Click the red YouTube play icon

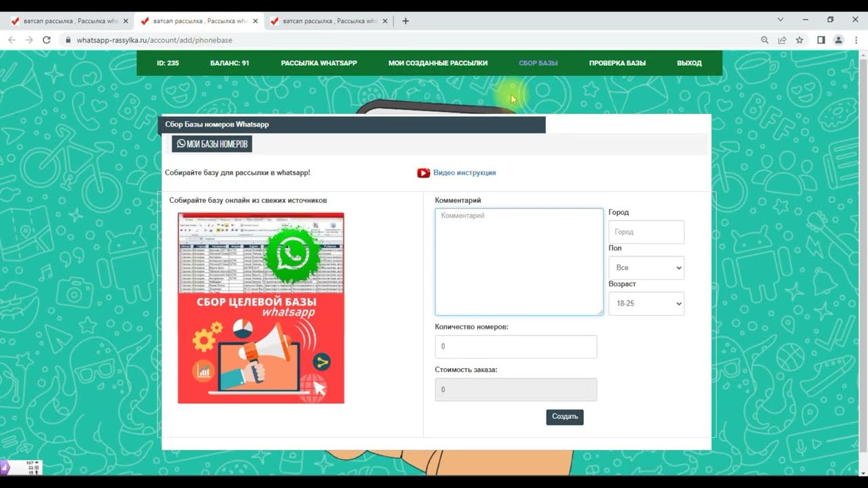click(x=424, y=173)
